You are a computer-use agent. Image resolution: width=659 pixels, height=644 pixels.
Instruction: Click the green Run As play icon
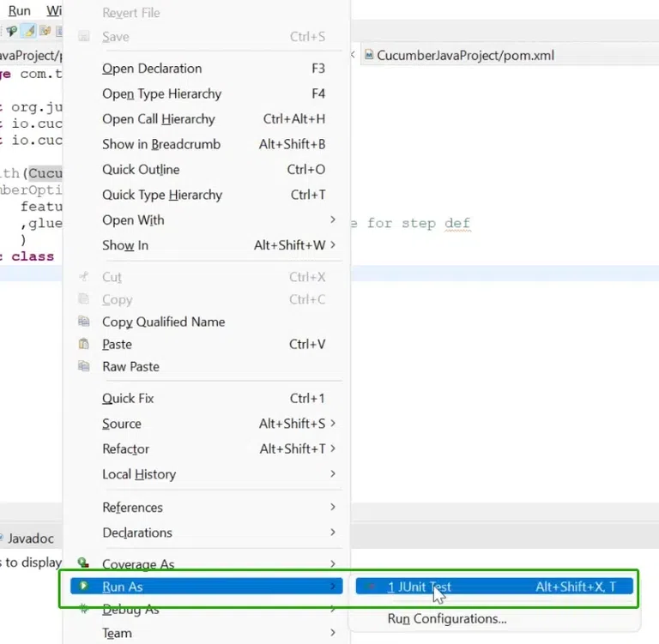pos(83,586)
